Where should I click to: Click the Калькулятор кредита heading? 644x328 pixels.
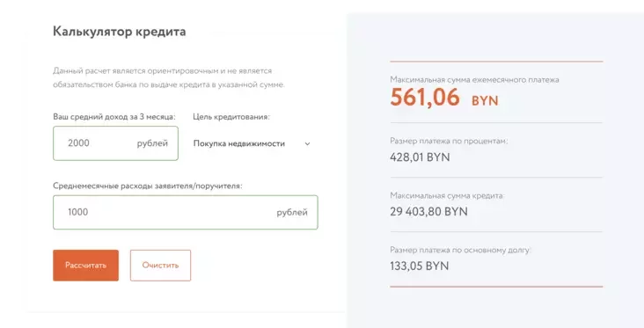pos(120,32)
